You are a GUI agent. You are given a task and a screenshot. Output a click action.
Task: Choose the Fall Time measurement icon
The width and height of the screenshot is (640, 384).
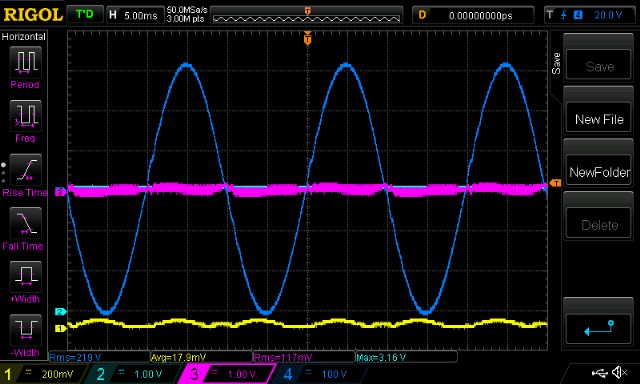tap(25, 223)
